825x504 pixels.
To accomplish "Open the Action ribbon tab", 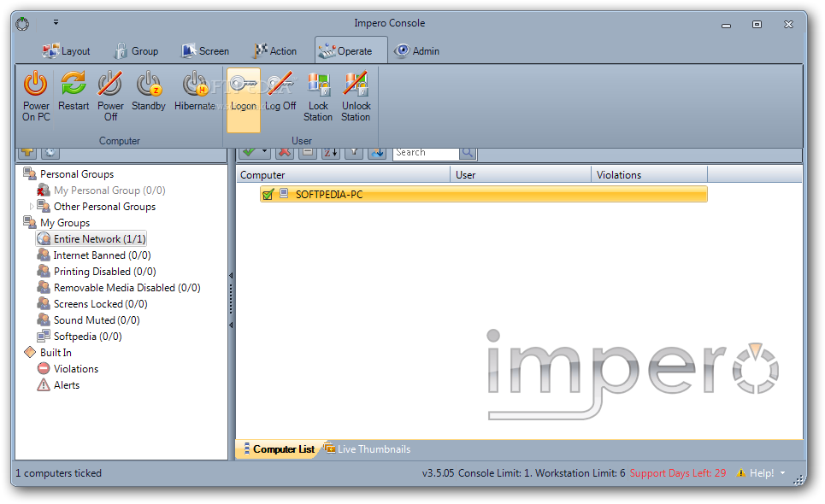I will click(275, 51).
